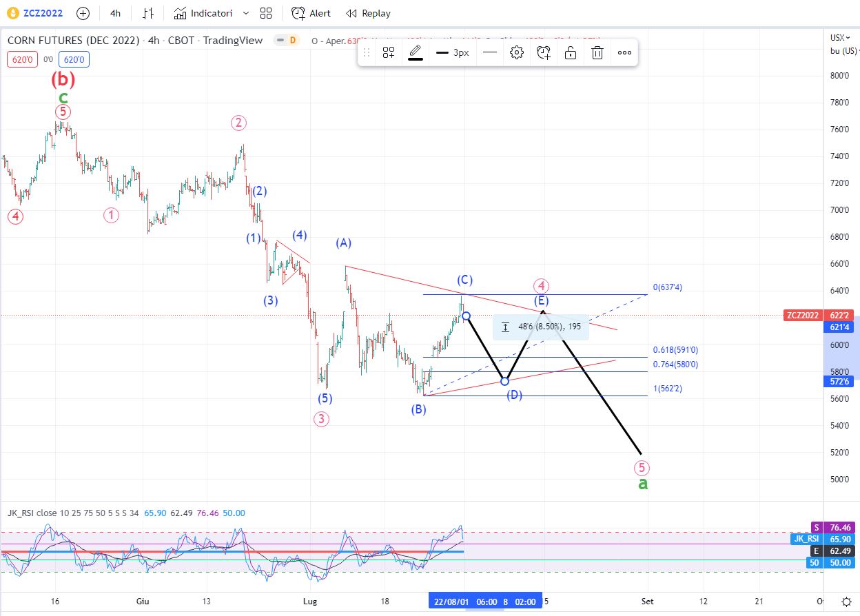Open indicator templates grid icon
This screenshot has height=616, width=860.
click(267, 13)
